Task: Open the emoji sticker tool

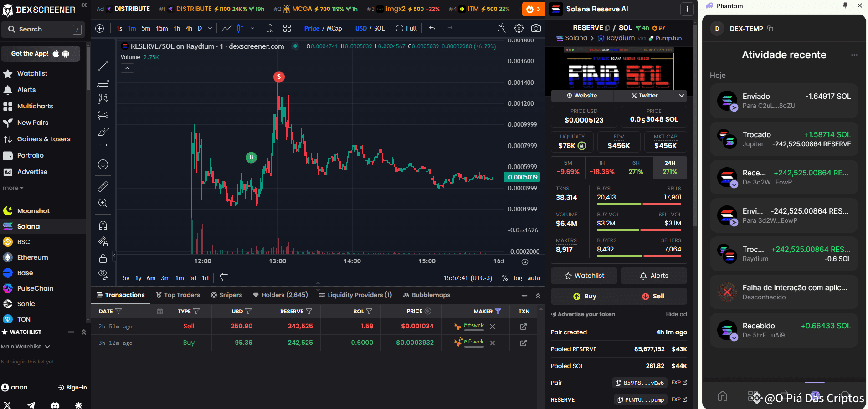Action: (x=103, y=164)
